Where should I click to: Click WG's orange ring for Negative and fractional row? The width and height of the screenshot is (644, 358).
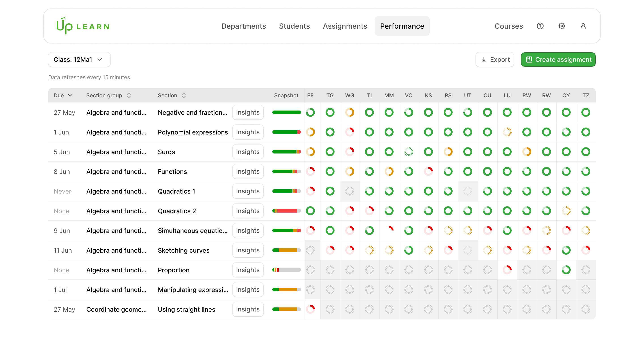pyautogui.click(x=350, y=112)
